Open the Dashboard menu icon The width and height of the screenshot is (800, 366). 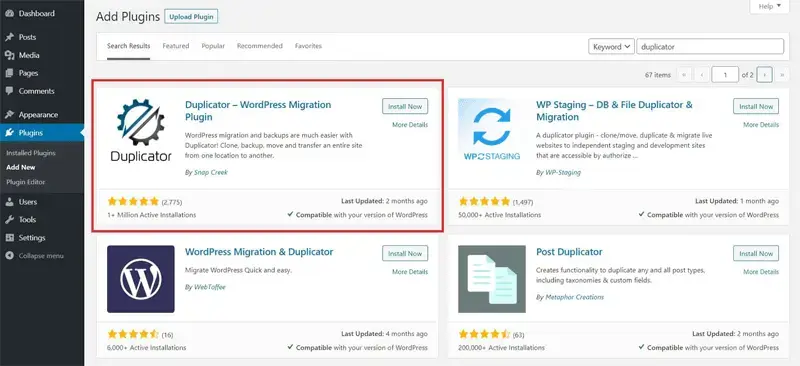tap(9, 14)
